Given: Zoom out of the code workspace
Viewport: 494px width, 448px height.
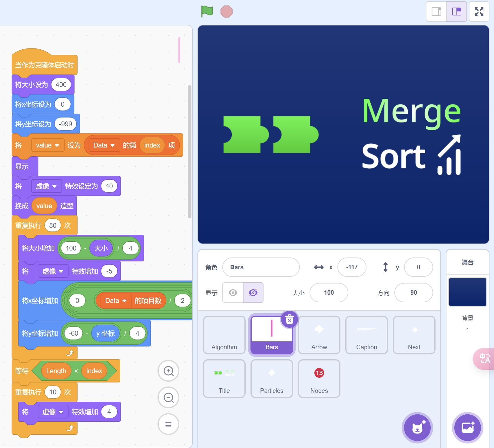Looking at the screenshot, I should click(168, 397).
